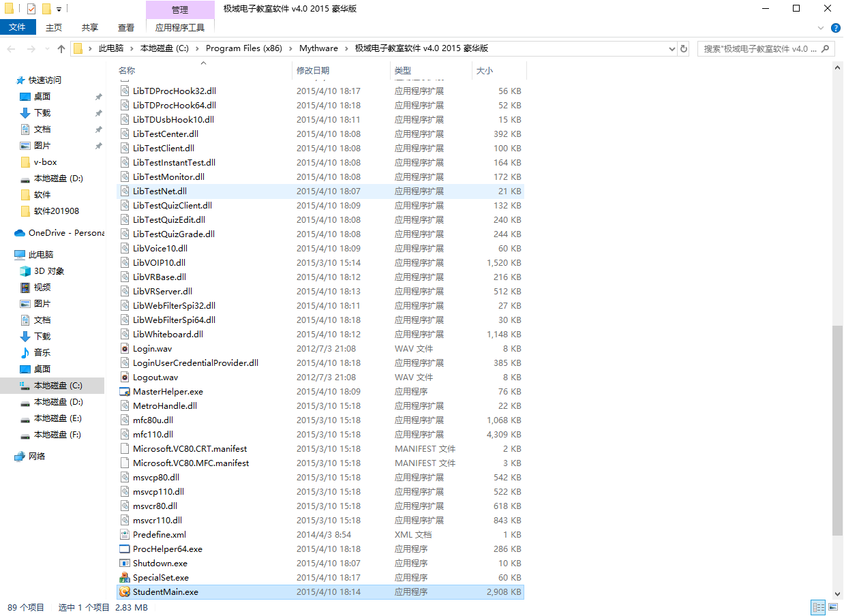Image resolution: width=844 pixels, height=616 pixels.
Task: Switch to the 共享 ribbon tab
Action: point(90,27)
